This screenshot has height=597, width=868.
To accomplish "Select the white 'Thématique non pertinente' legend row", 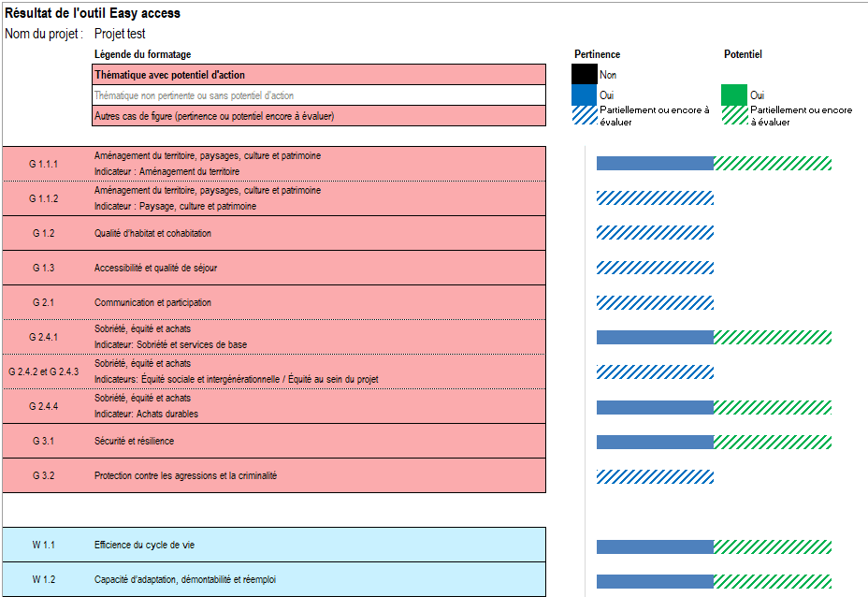I will click(318, 95).
